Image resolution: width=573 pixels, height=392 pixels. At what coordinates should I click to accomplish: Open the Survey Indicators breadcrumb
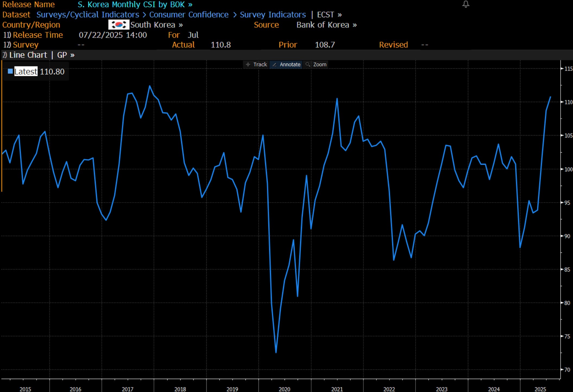273,15
